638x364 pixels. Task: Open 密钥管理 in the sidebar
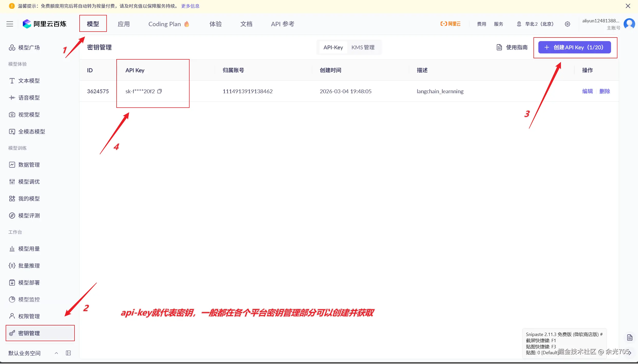(29, 333)
